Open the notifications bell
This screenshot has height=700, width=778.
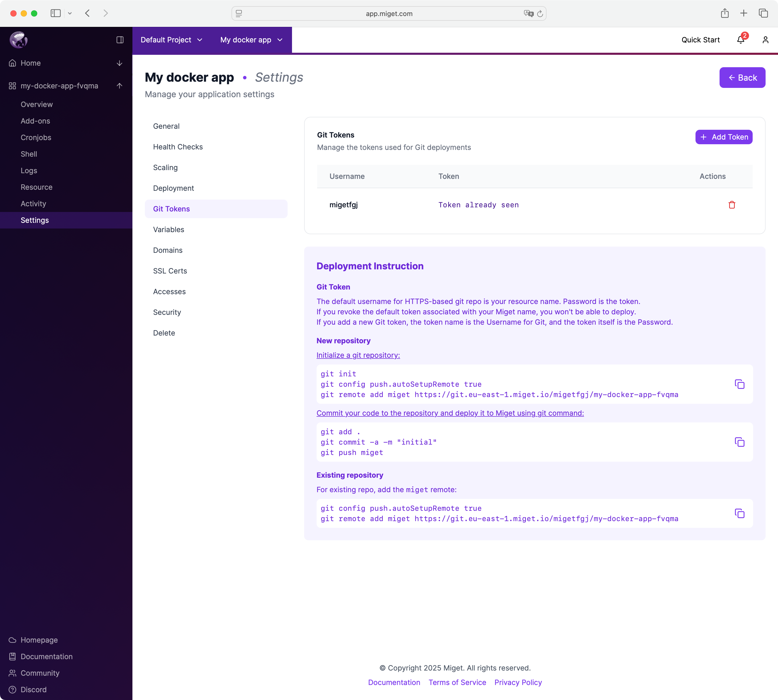click(741, 40)
